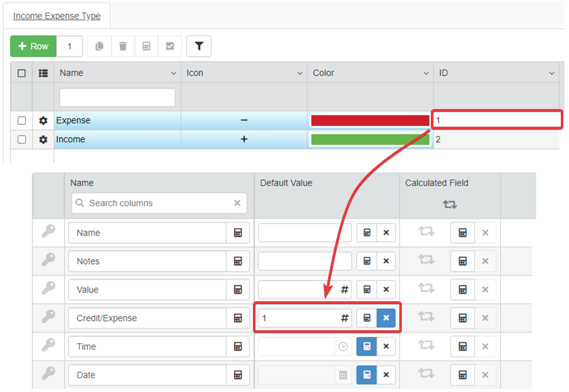Open the Income Expense Type tab
Screen dimensions: 569x392
click(x=57, y=16)
